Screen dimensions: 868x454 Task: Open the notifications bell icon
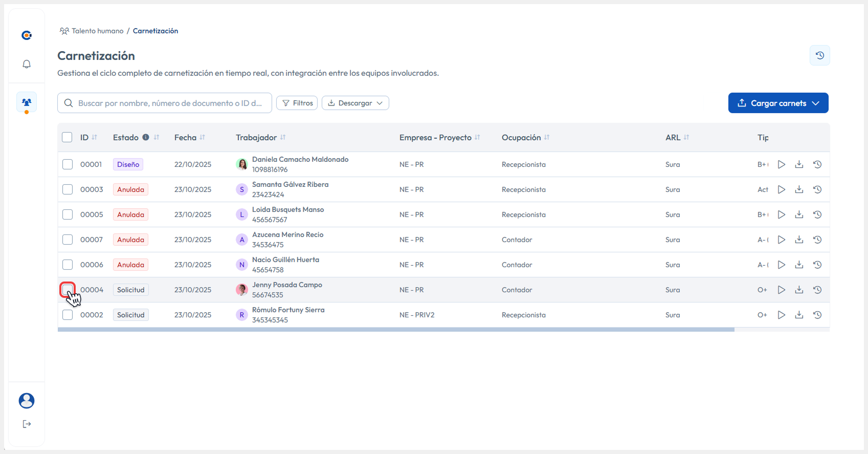coord(27,64)
